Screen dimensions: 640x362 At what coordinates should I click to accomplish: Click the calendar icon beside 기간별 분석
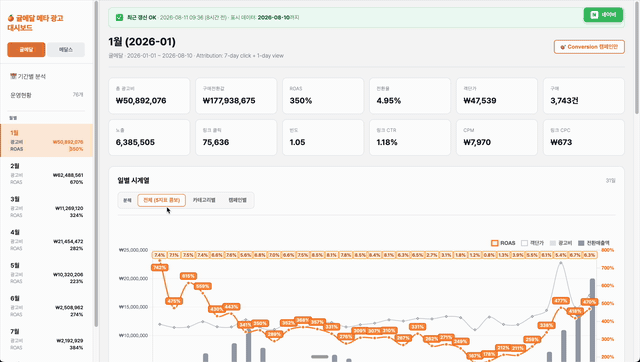[13, 76]
